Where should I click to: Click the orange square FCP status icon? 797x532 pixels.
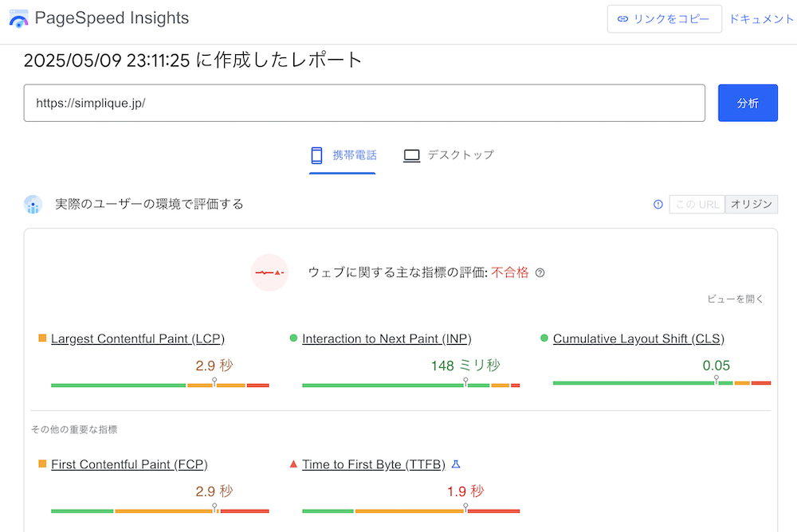coord(42,464)
